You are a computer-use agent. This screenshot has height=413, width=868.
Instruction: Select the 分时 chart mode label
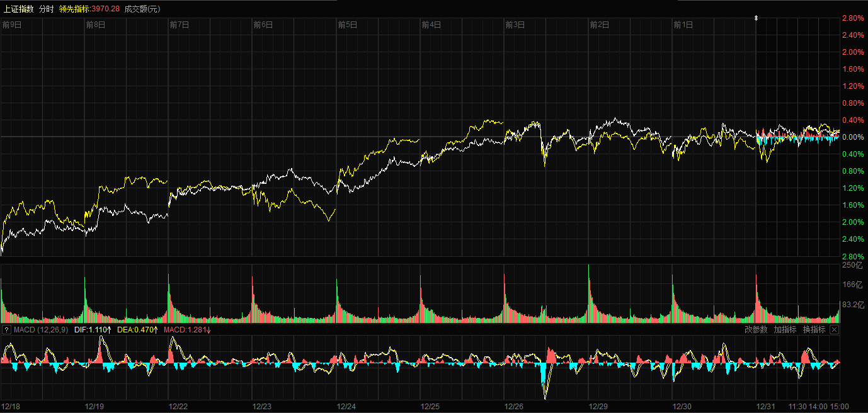pyautogui.click(x=46, y=9)
